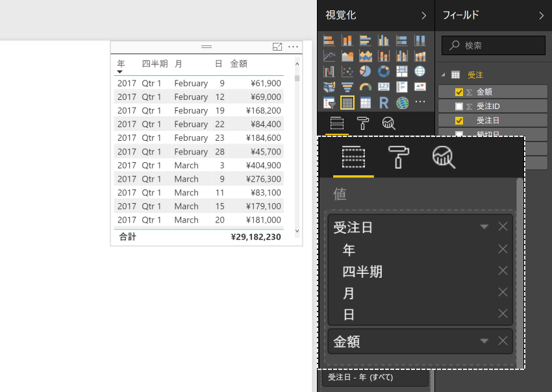Open the small Fields well tab below gallery
Screen dimensions: 552x392
(337, 123)
